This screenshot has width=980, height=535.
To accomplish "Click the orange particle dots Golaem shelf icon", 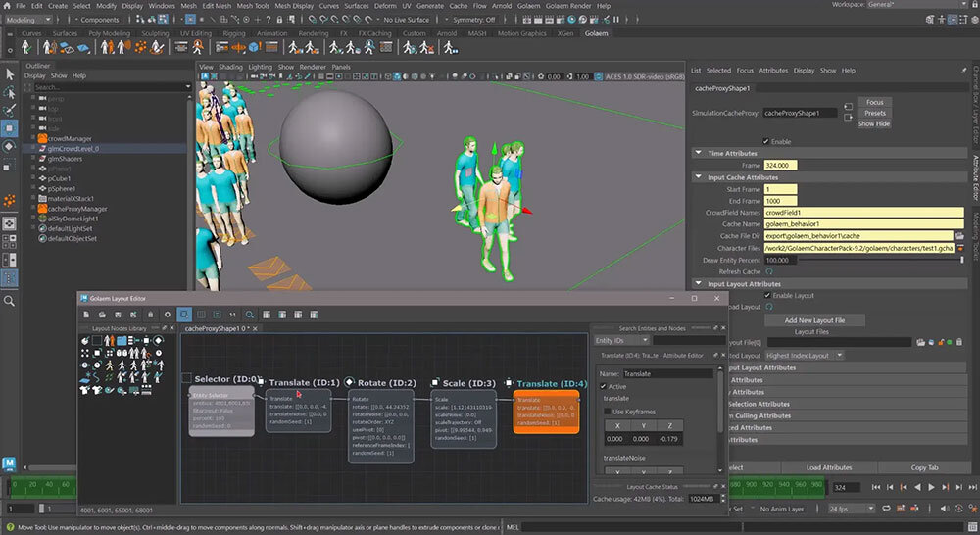I will pyautogui.click(x=141, y=47).
